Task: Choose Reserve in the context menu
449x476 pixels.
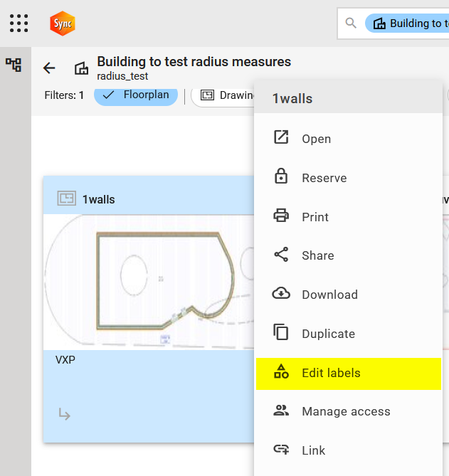Action: tap(324, 178)
